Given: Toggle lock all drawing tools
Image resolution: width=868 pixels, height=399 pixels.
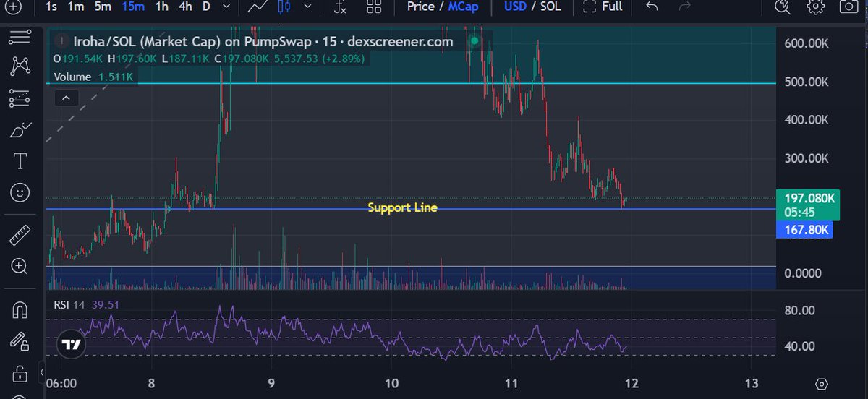Looking at the screenshot, I should click(20, 374).
